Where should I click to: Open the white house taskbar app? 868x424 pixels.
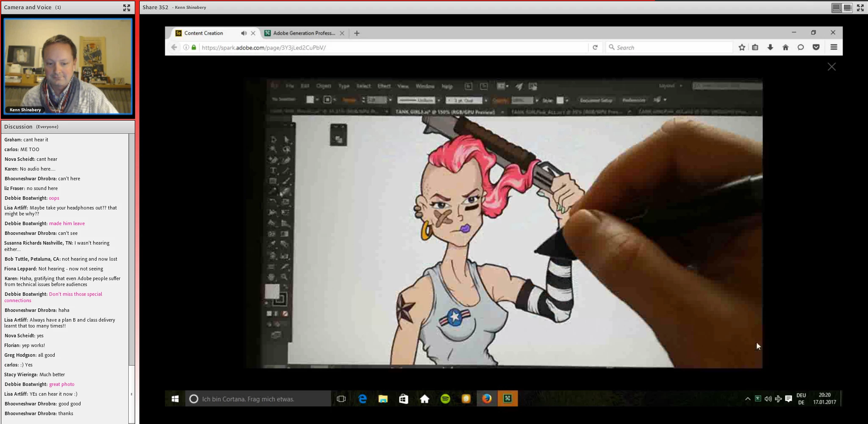click(424, 399)
